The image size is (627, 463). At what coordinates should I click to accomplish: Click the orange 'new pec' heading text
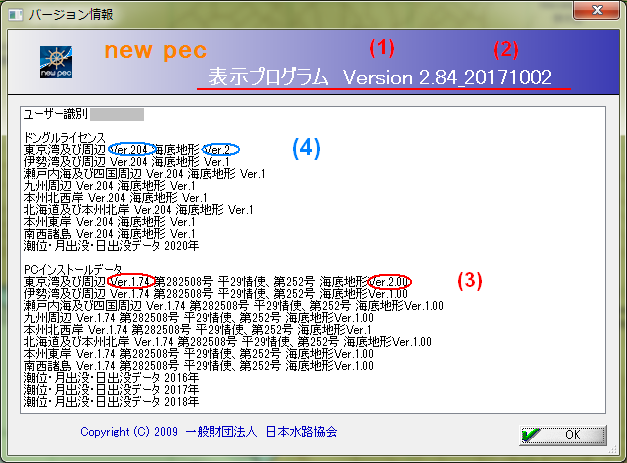coord(156,51)
